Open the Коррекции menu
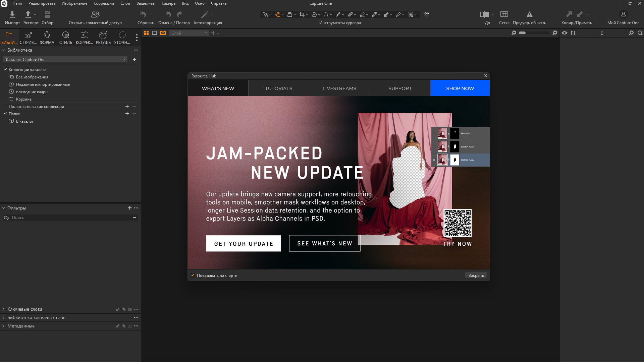 pyautogui.click(x=104, y=3)
